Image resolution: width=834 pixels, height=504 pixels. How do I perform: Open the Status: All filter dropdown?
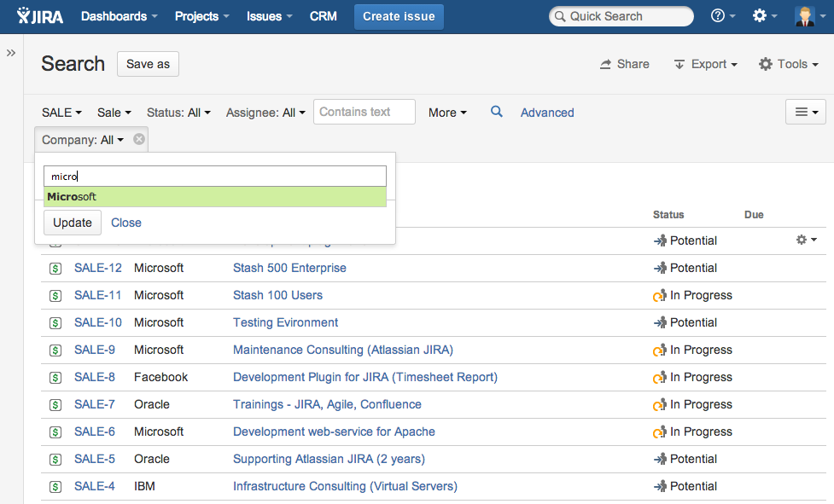pyautogui.click(x=178, y=113)
